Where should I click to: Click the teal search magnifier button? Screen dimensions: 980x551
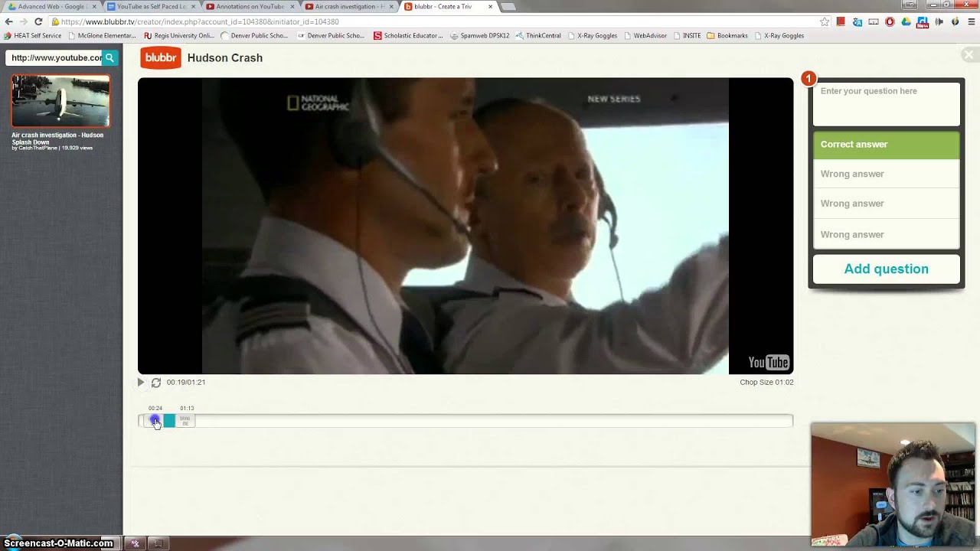point(110,57)
